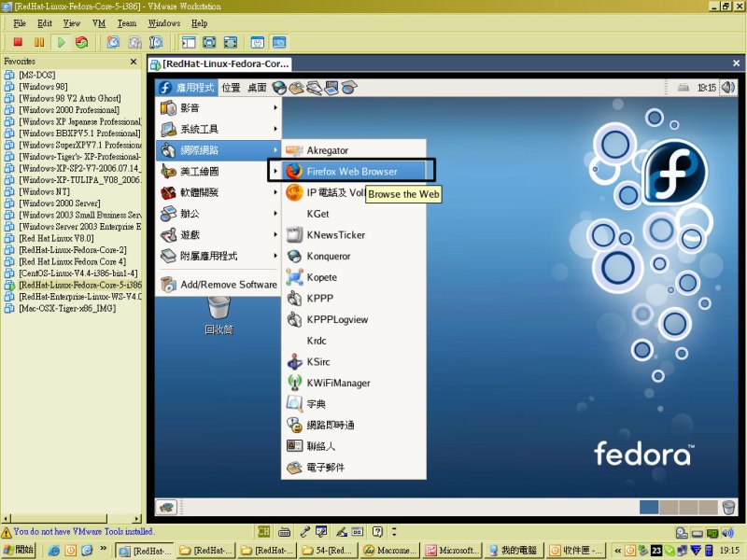Image resolution: width=747 pixels, height=560 pixels.
Task: Toggle the Fedora panel volume speaker
Action: click(727, 87)
